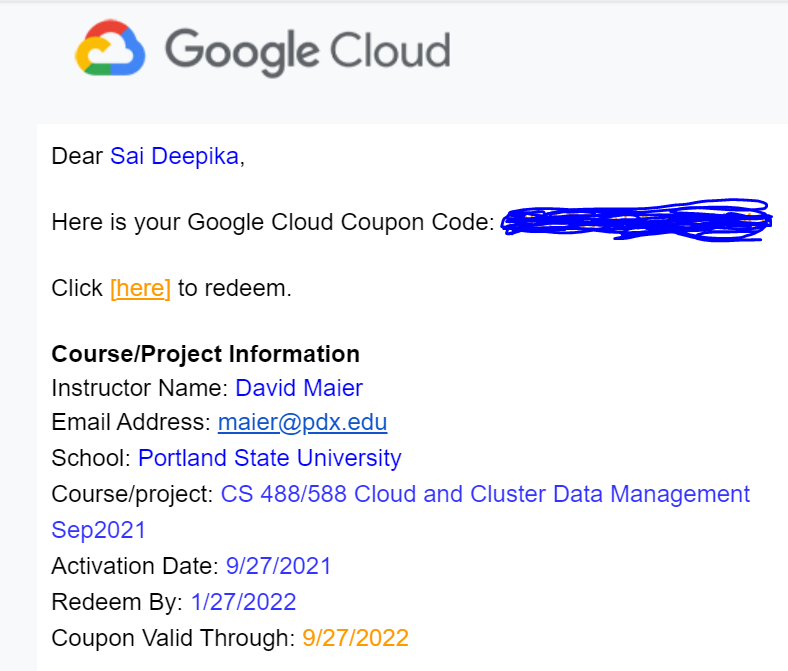The image size is (788, 671).
Task: Open the maier@pdx.edu email link
Action: (x=303, y=422)
